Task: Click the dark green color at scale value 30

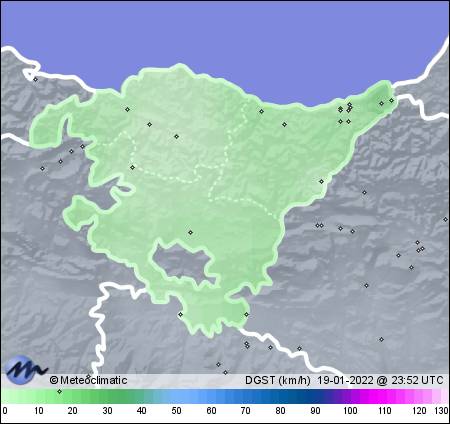Action: (107, 397)
